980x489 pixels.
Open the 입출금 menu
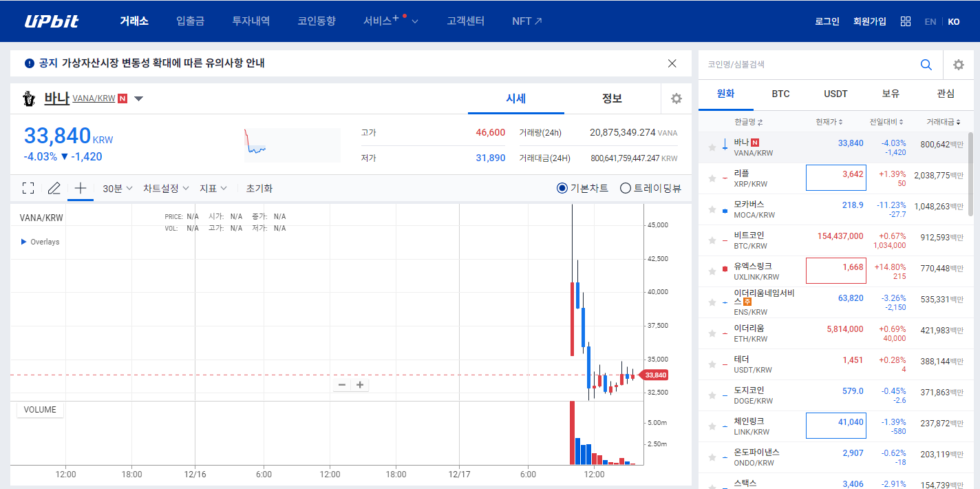click(x=190, y=21)
